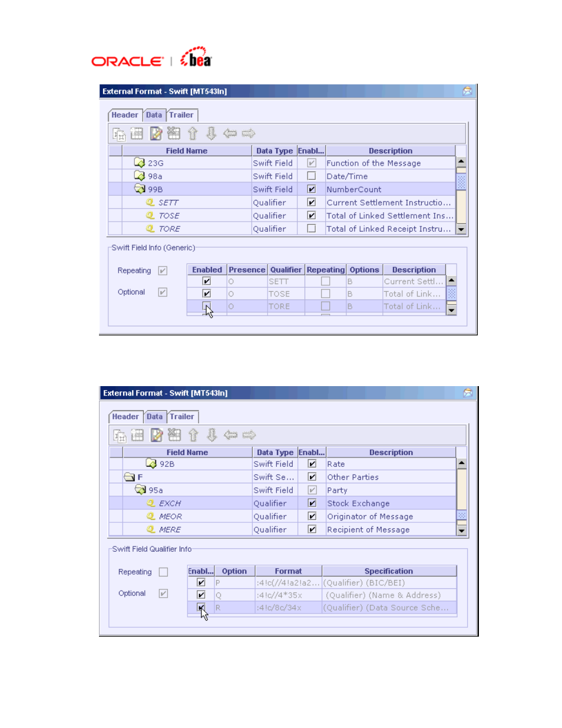562x728 pixels.
Task: Toggle the Enabled box for SETT in the lower table
Action: 207,281
